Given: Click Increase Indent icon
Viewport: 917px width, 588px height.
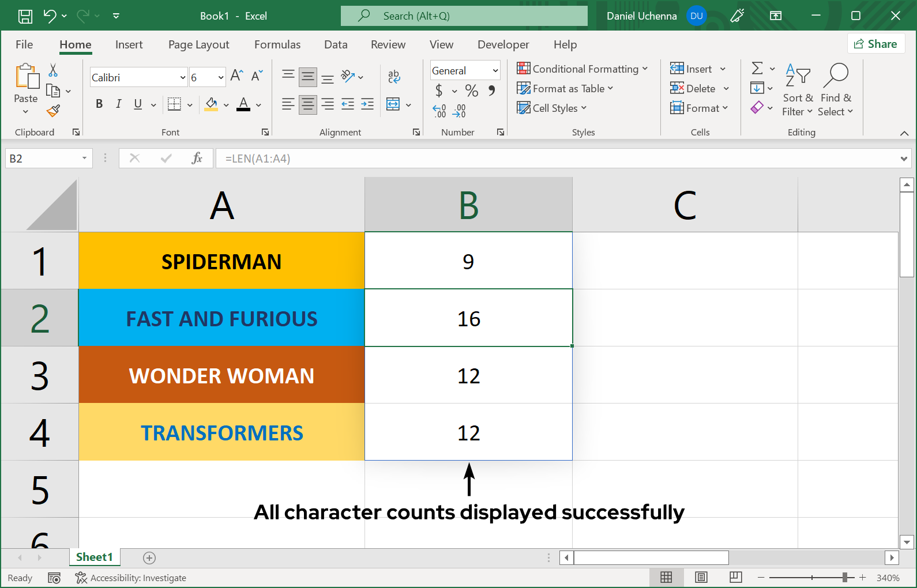Looking at the screenshot, I should (367, 104).
